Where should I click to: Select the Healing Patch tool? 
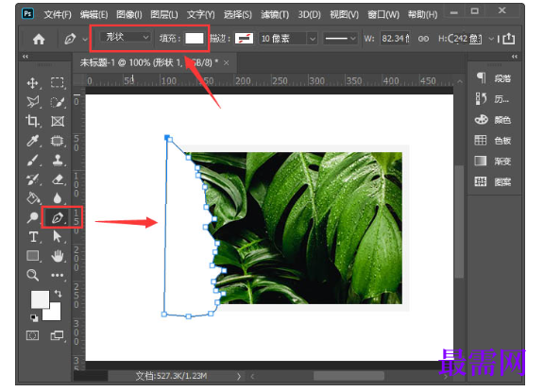pyautogui.click(x=58, y=141)
